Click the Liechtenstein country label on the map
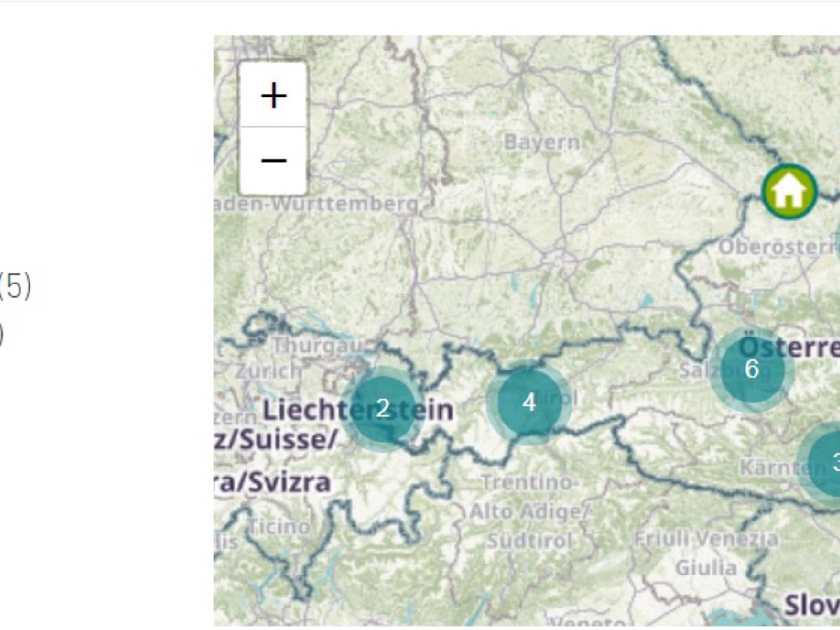This screenshot has height=630, width=840. pos(358,411)
